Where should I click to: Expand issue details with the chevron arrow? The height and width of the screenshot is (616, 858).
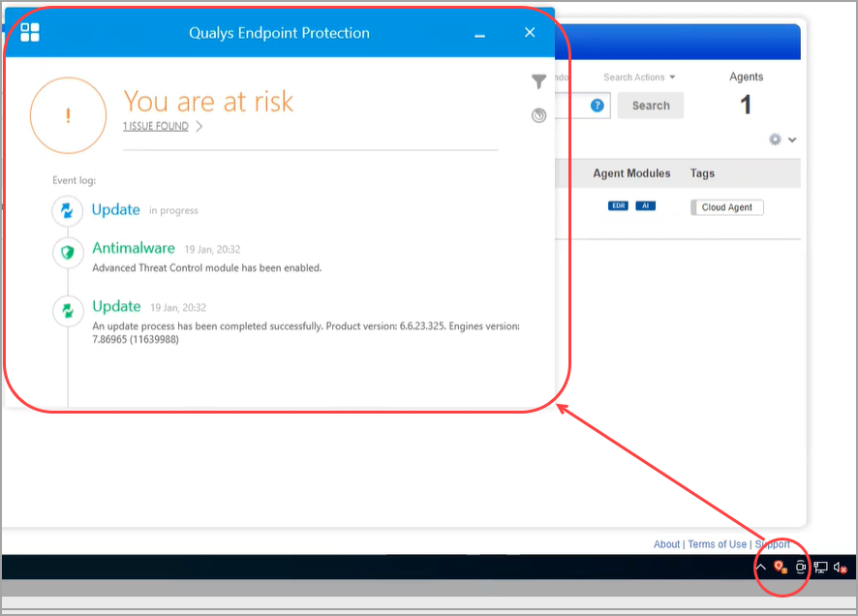point(199,126)
